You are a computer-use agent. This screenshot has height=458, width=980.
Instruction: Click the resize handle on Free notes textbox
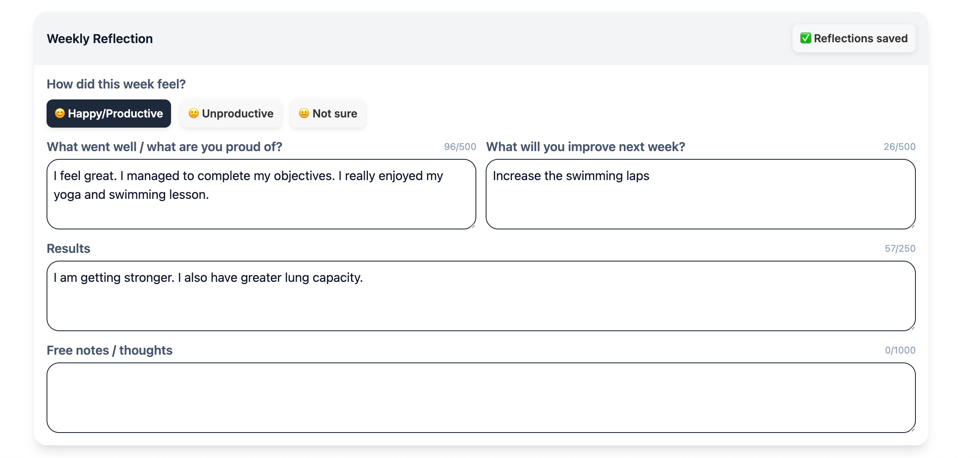[x=912, y=429]
